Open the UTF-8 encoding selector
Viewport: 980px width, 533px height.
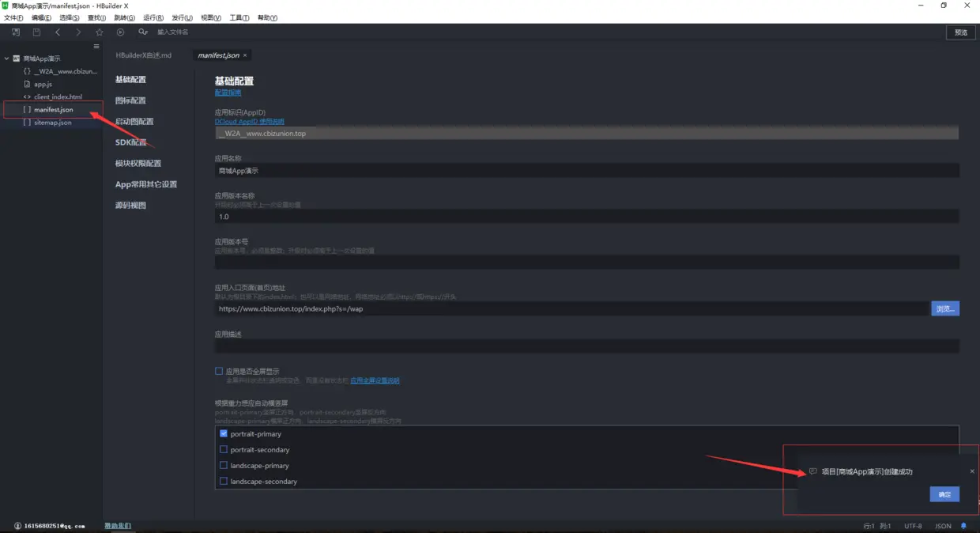click(x=913, y=526)
